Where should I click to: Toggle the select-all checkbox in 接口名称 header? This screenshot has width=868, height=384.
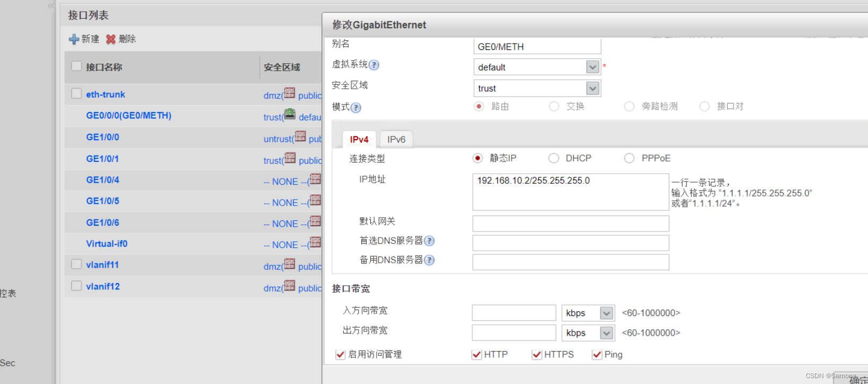(76, 66)
